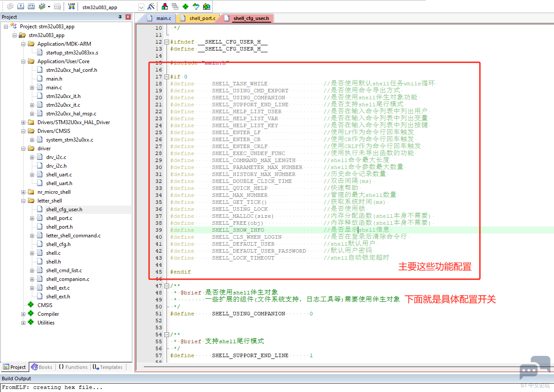Expand main.c dependencies in project tree
554x392 pixels.
click(32, 88)
